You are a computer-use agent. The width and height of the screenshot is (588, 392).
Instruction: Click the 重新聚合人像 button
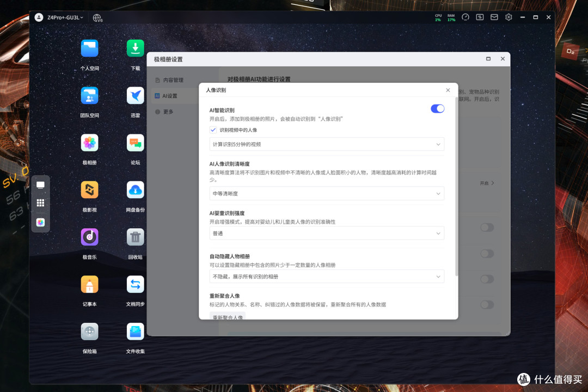(x=228, y=316)
